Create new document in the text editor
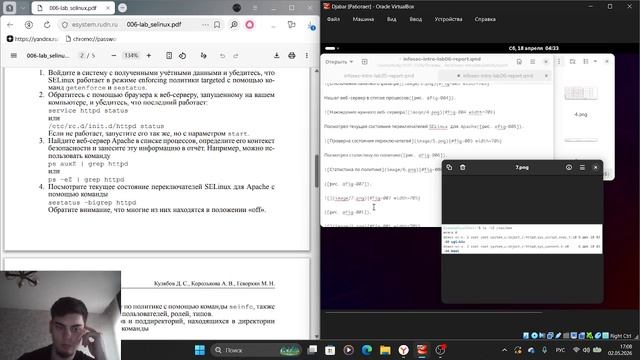The image size is (640, 360). click(x=364, y=62)
